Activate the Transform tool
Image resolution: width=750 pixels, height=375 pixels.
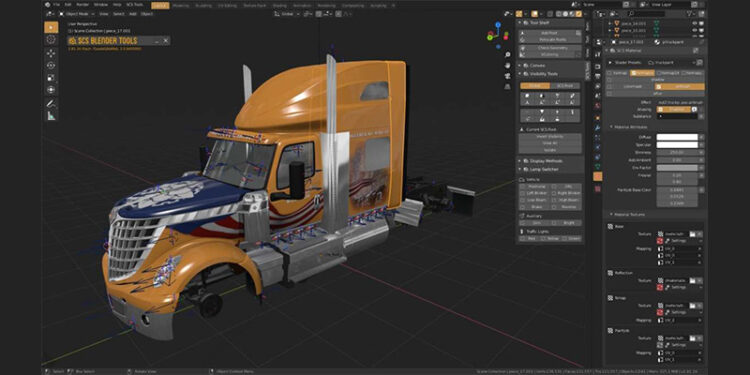[x=51, y=89]
